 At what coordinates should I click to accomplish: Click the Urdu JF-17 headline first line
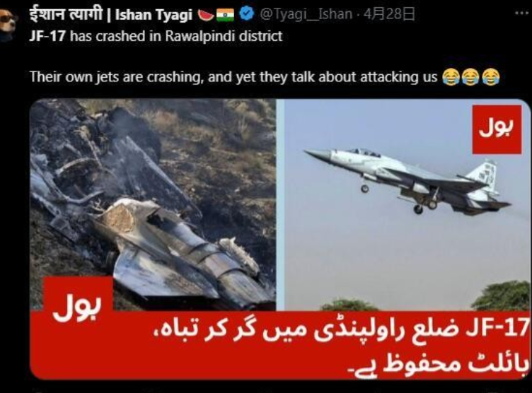click(x=340, y=329)
